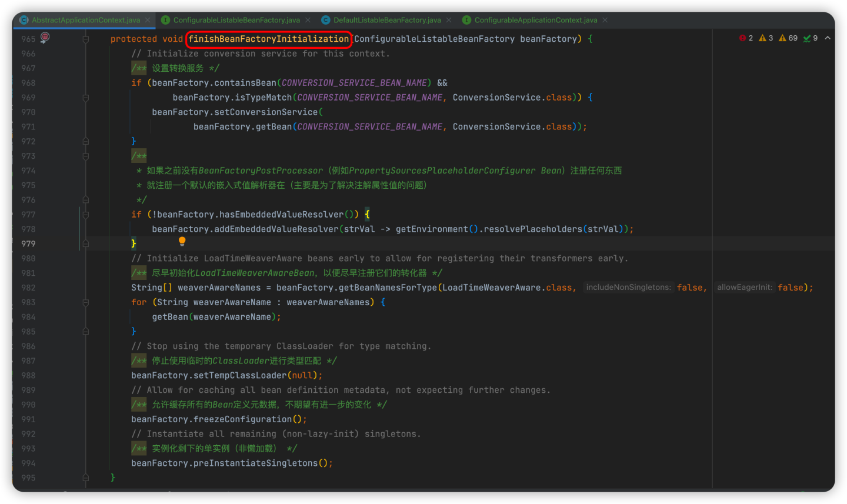
Task: Close the DefaultListableBeanFactory.java tab
Action: (449, 20)
